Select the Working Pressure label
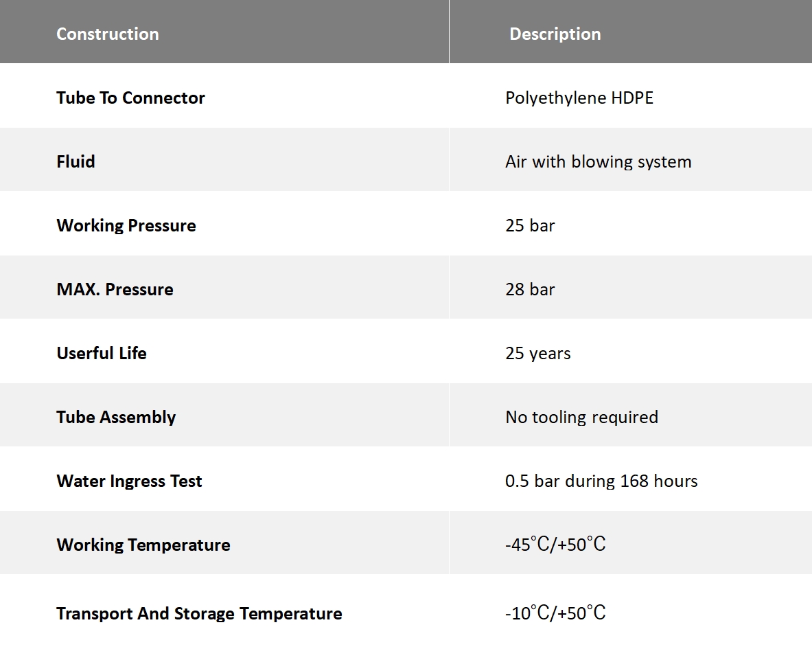 [126, 225]
